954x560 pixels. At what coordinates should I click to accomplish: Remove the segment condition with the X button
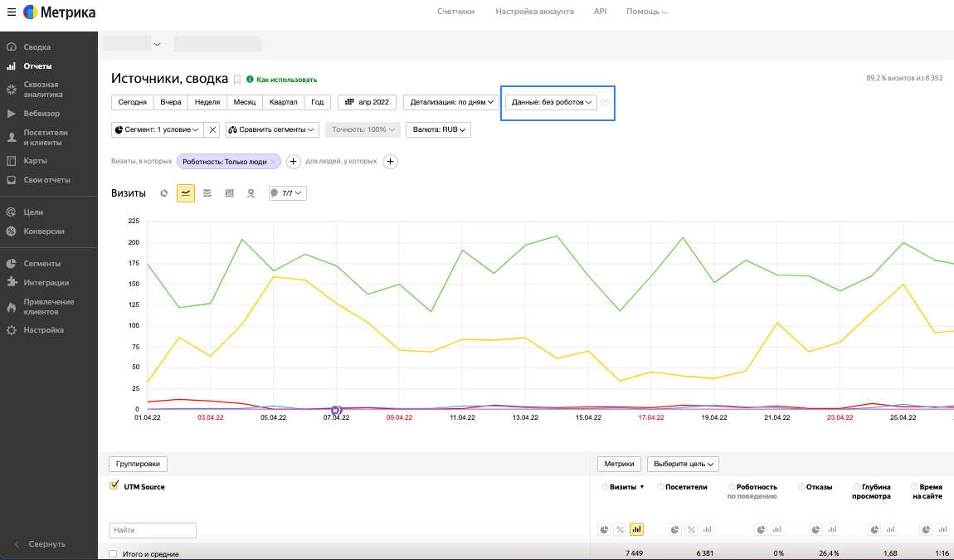(212, 129)
